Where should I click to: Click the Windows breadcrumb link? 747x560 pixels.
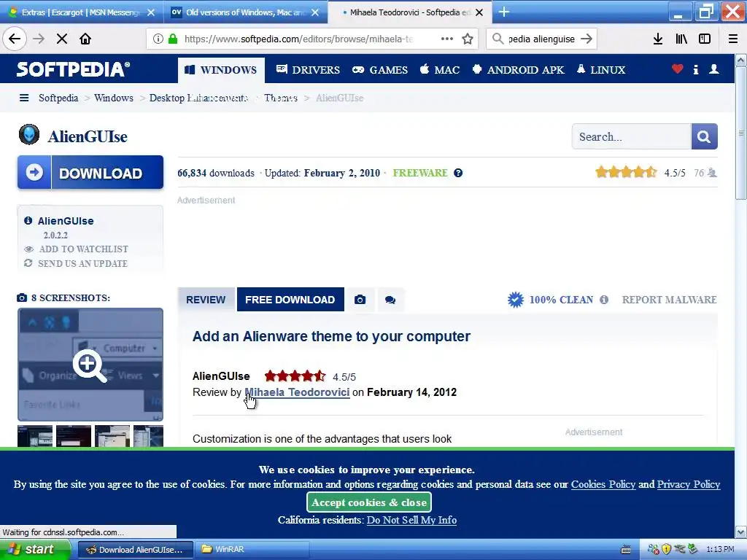[113, 98]
